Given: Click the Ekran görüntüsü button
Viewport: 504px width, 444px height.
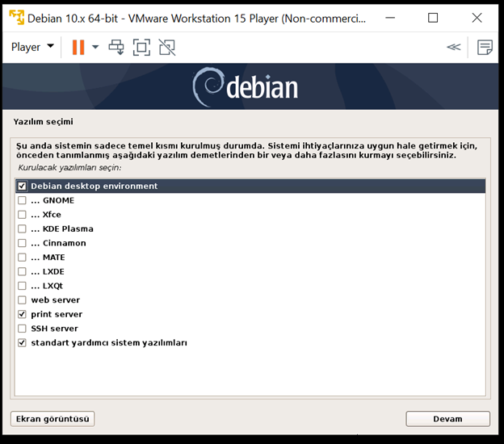Looking at the screenshot, I should (52, 419).
